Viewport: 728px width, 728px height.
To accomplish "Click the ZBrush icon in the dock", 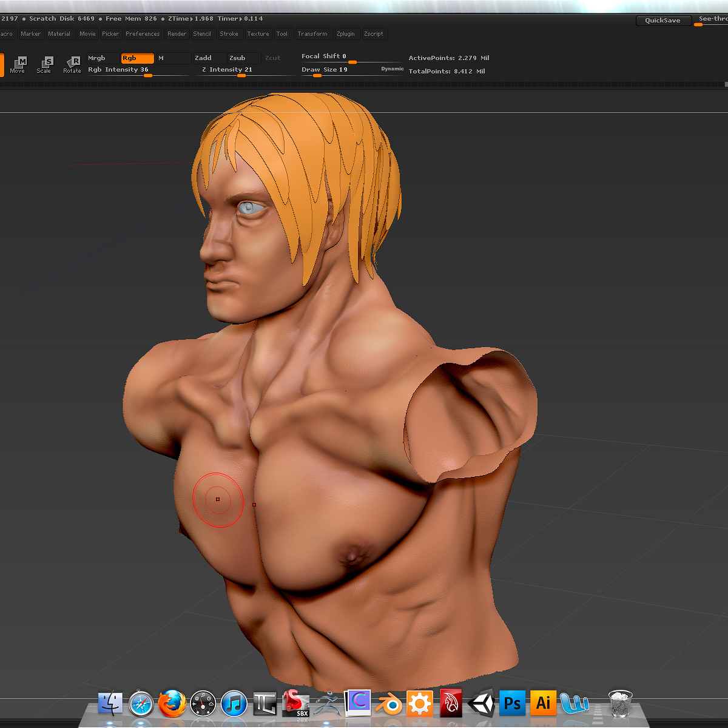I will (328, 704).
